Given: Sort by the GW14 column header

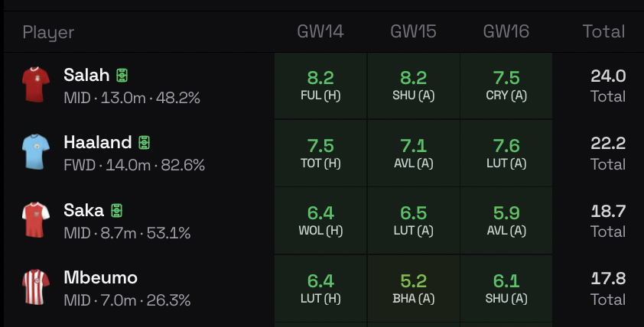Looking at the screenshot, I should click(x=320, y=32).
